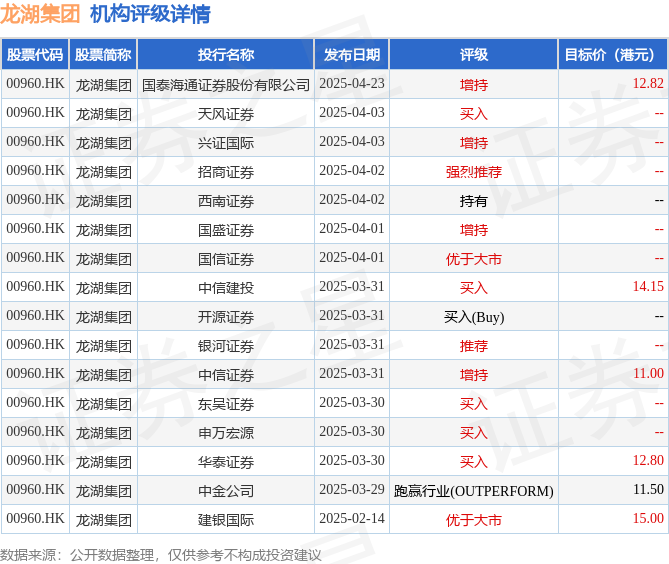The height and width of the screenshot is (564, 669).
Task: Select the 兴证国际 cell
Action: (226, 143)
